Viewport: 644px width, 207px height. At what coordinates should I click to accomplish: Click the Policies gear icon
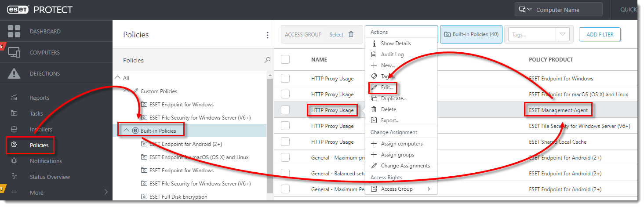coord(14,145)
